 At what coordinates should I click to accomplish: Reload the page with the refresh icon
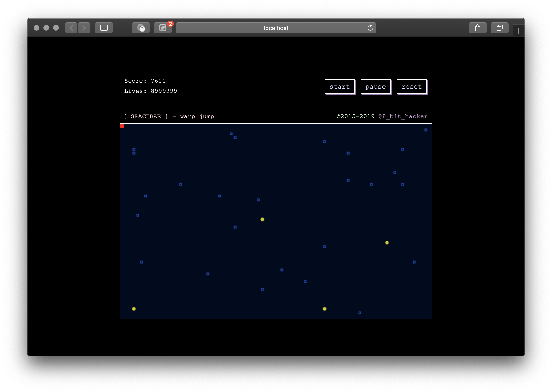370,28
